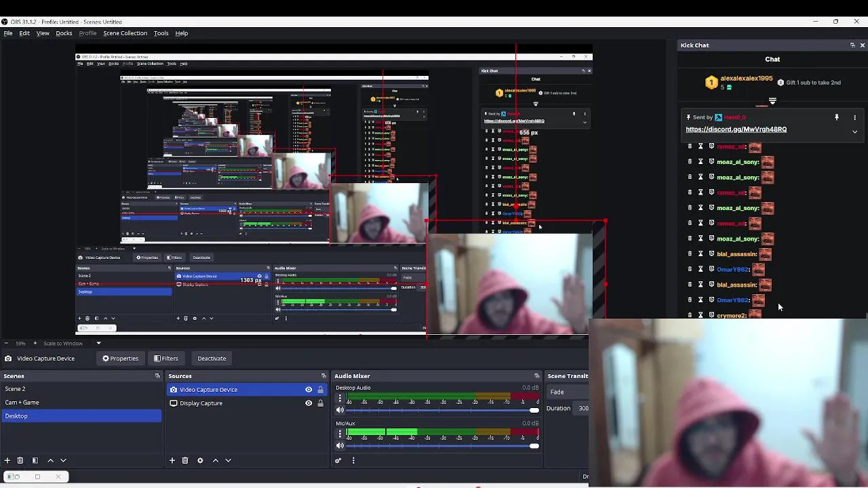
Task: Open the View menu
Action: coord(43,33)
